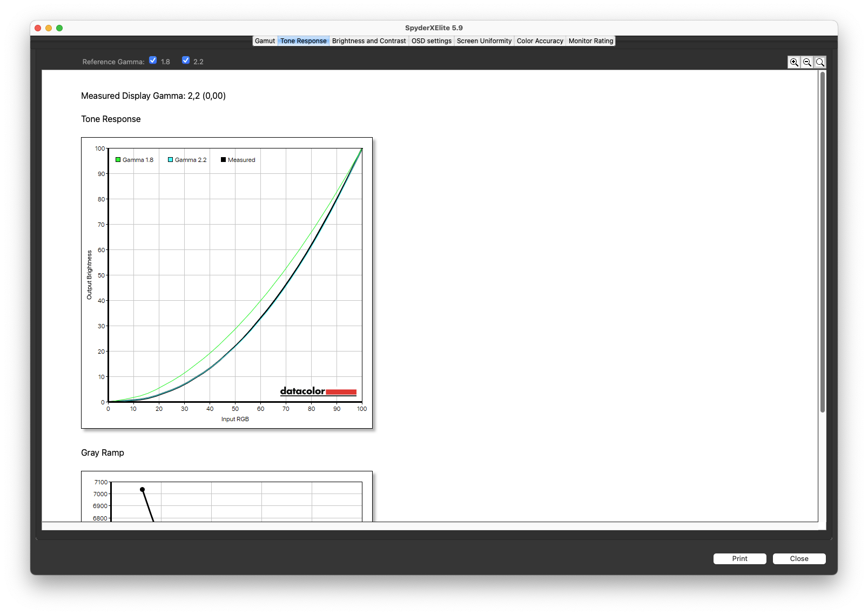Show the Screen Uniformity tab
The height and width of the screenshot is (615, 868).
[484, 41]
